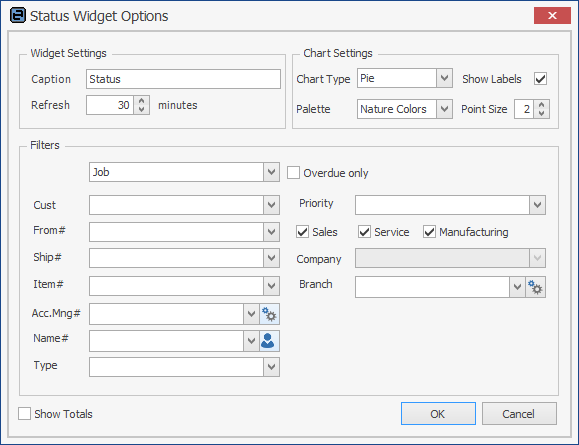Increase the Refresh minutes value
This screenshot has width=579, height=445.
click(x=141, y=100)
